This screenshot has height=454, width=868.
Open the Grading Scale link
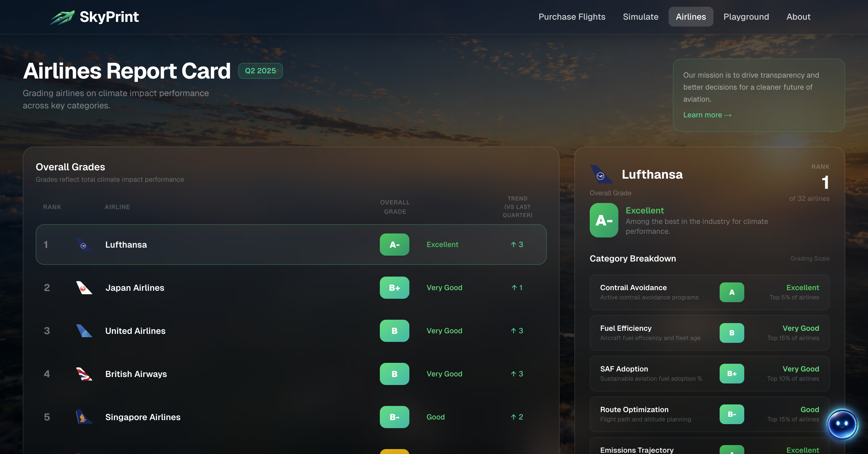(810, 258)
